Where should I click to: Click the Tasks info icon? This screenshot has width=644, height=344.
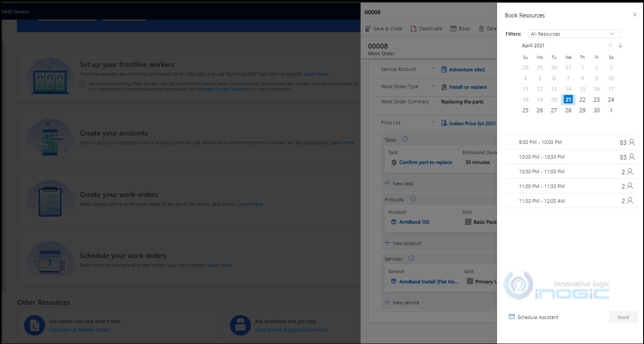tap(405, 139)
